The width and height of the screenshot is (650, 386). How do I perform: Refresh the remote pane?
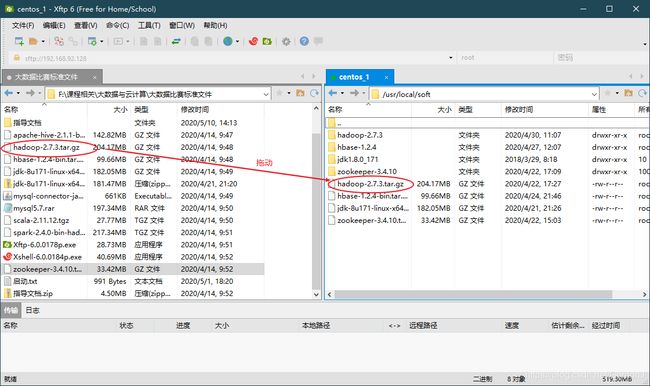pos(643,93)
